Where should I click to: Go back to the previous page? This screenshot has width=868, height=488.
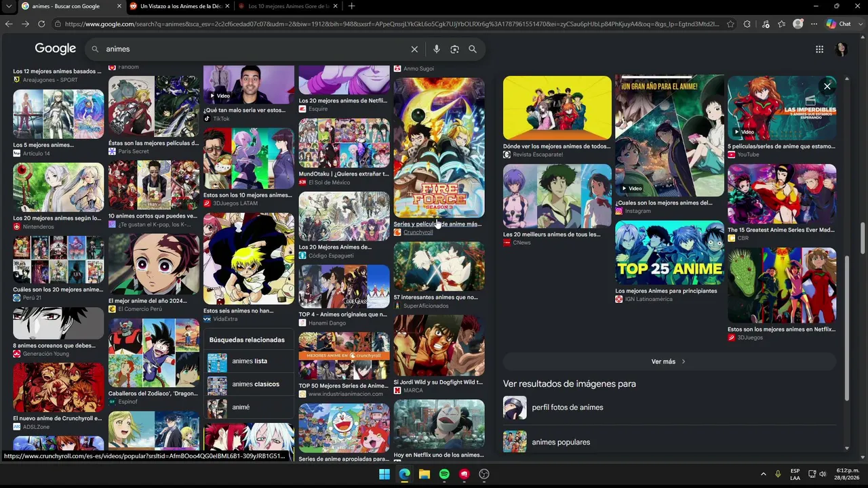[9, 24]
